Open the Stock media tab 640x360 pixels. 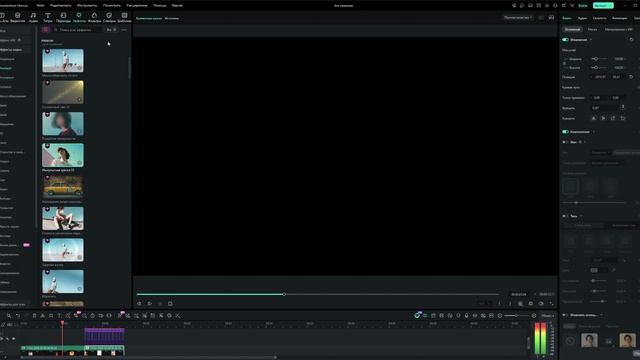pyautogui.click(x=18, y=17)
